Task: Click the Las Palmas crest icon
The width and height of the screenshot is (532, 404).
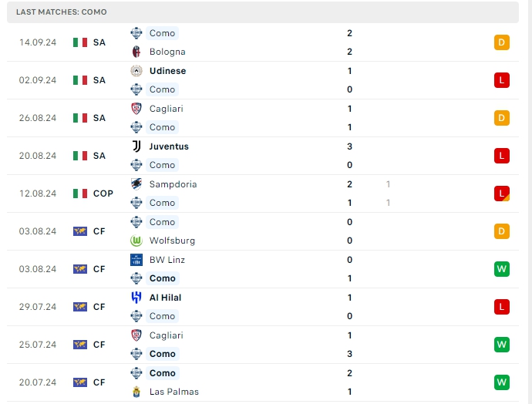Action: pyautogui.click(x=136, y=392)
